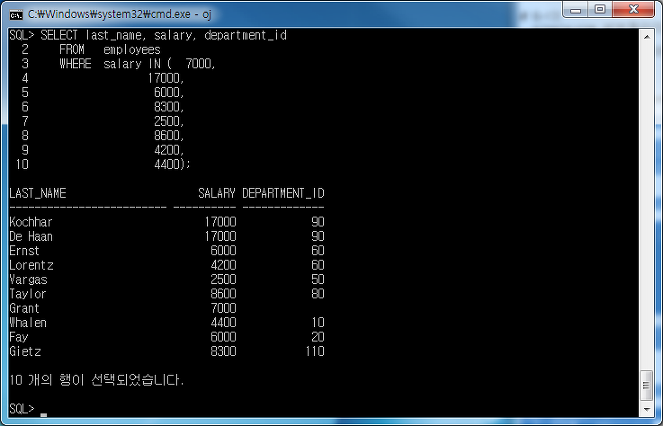663x426 pixels.
Task: Click Whalen's salary 4400
Action: [x=223, y=323]
